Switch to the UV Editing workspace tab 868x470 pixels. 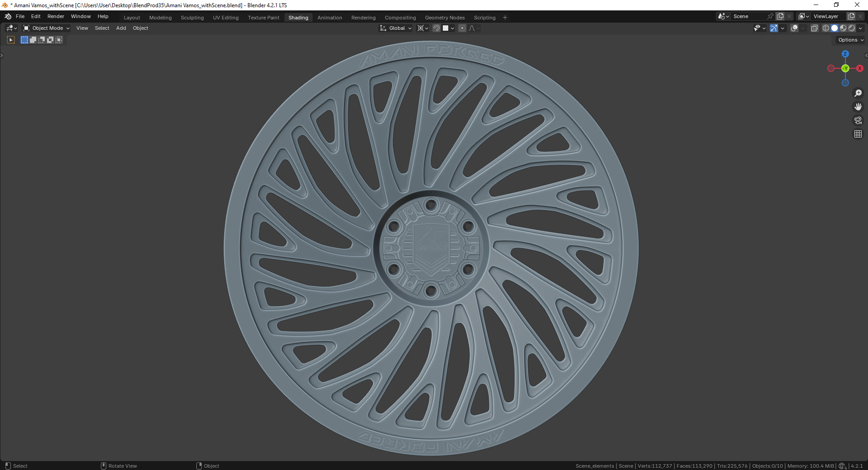226,18
